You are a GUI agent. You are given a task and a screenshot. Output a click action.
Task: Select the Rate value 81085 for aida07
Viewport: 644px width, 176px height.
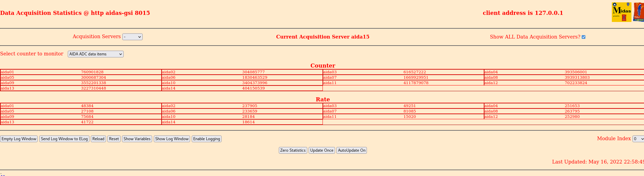pyautogui.click(x=410, y=111)
